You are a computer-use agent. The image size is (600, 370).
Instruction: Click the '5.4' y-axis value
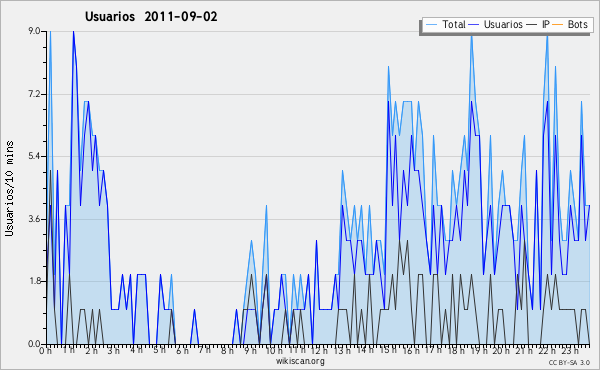click(34, 156)
